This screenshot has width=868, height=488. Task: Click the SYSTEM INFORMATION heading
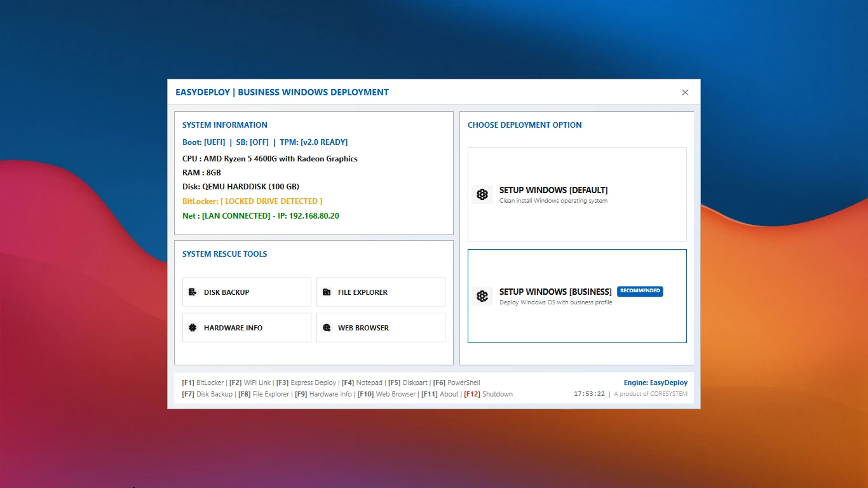click(x=225, y=125)
